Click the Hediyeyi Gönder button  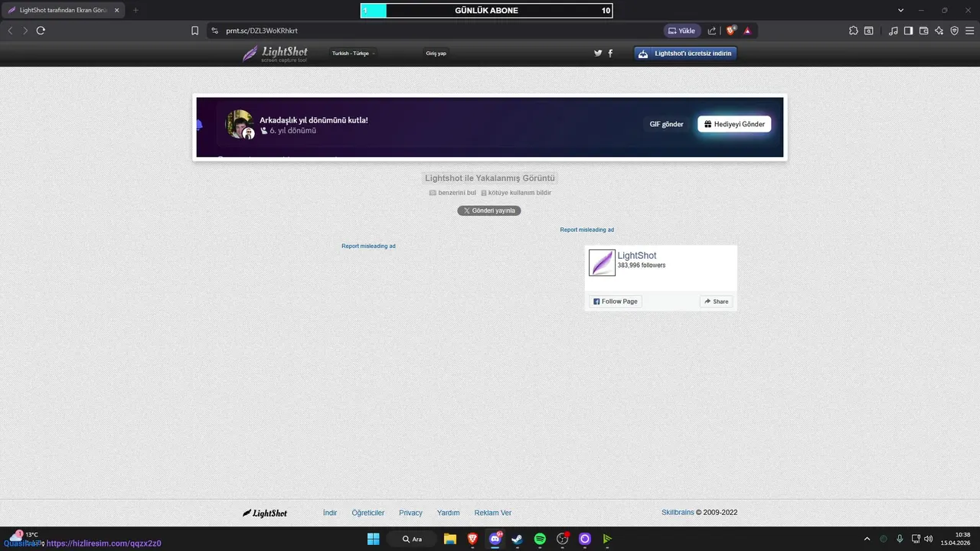pos(734,124)
